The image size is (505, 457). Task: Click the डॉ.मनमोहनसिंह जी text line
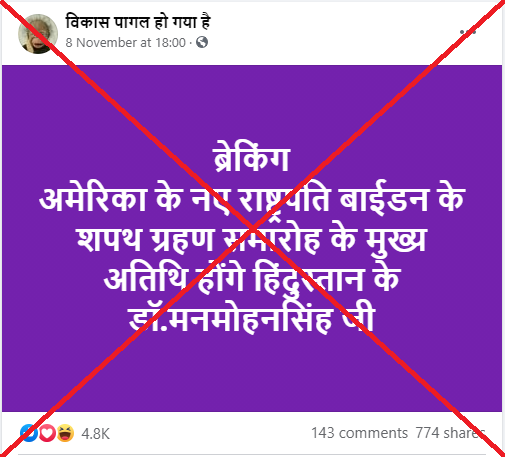tap(252, 319)
